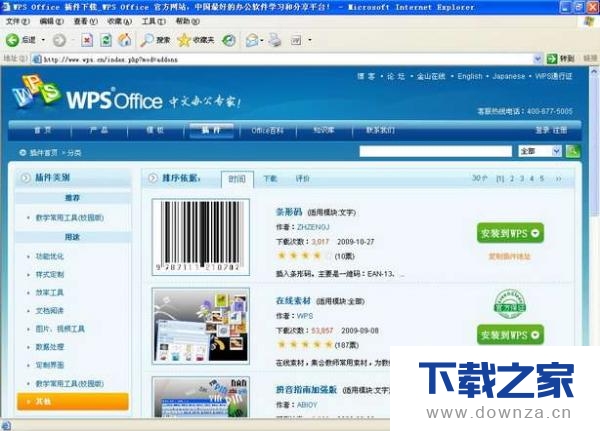Sort plugins by 评价 tab

tap(303, 179)
